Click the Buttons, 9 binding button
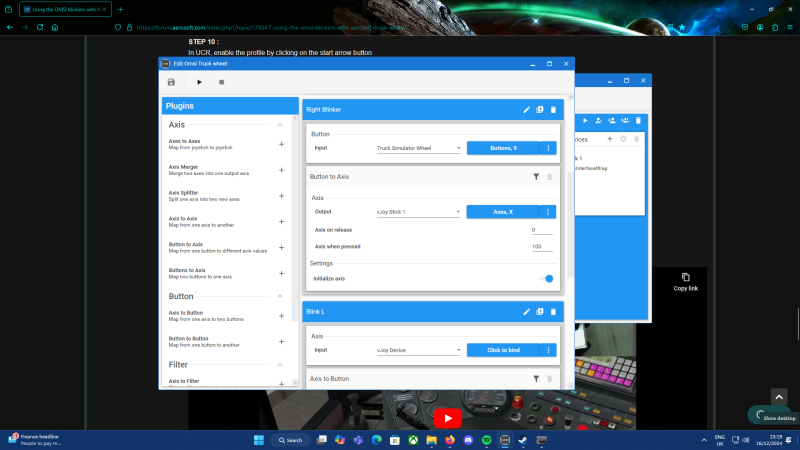Screen dimensions: 800x450 tap(503, 148)
